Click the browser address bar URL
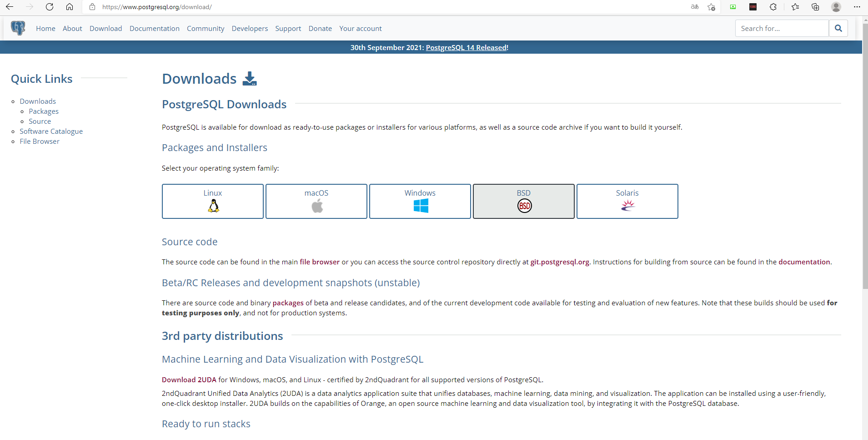Screen dimensions: 868x440 [157, 7]
